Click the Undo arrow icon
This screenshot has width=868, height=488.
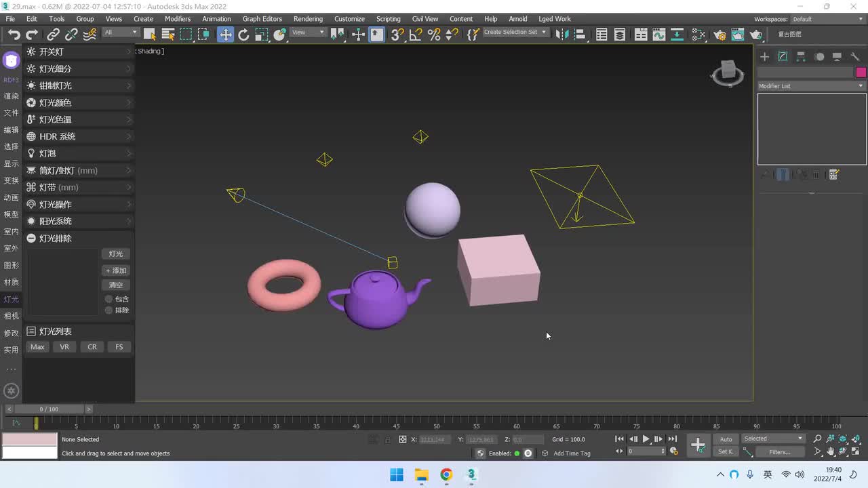(14, 35)
